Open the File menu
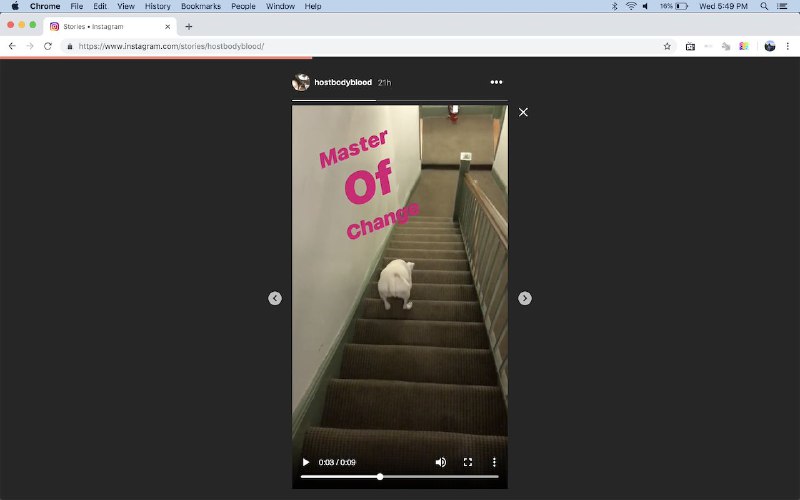Viewport: 800px width, 500px height. (x=77, y=6)
